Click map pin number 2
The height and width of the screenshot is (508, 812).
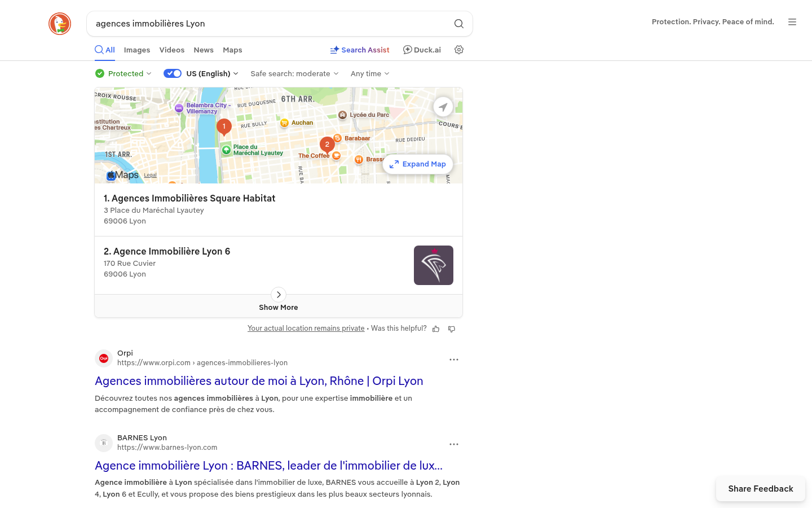[x=327, y=145]
